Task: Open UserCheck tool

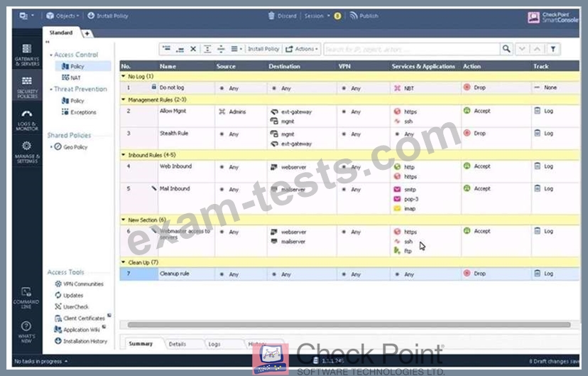Action: 72,306
